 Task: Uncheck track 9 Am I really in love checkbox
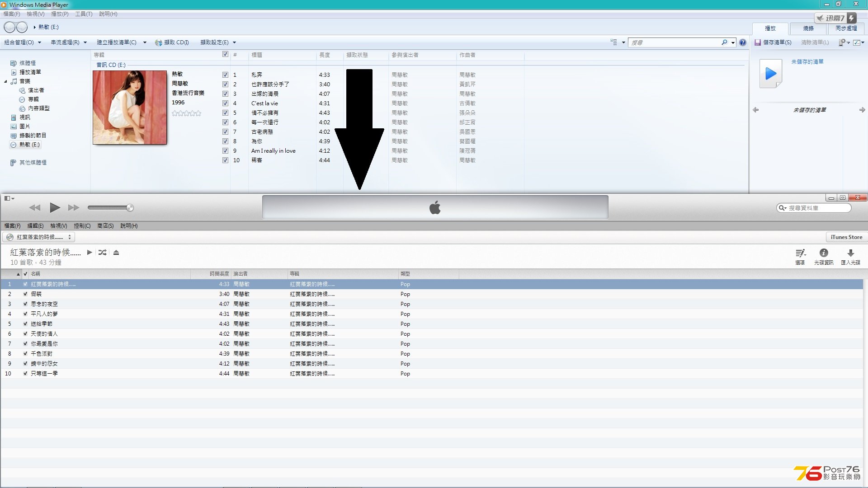225,150
